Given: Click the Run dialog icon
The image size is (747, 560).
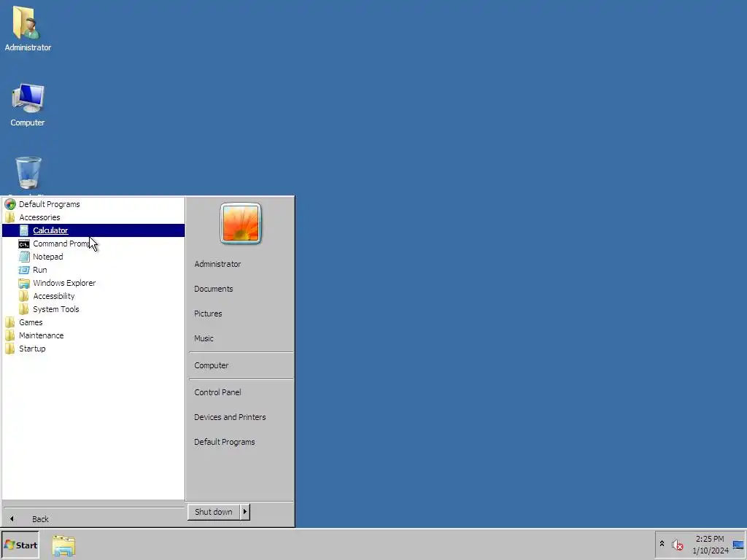Looking at the screenshot, I should [24, 270].
